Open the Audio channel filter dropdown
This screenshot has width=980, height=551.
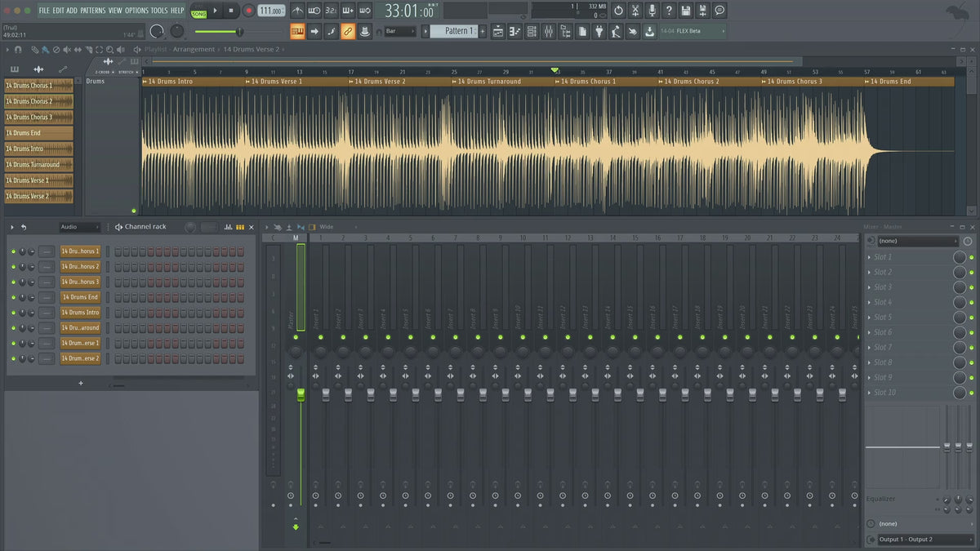click(x=79, y=227)
